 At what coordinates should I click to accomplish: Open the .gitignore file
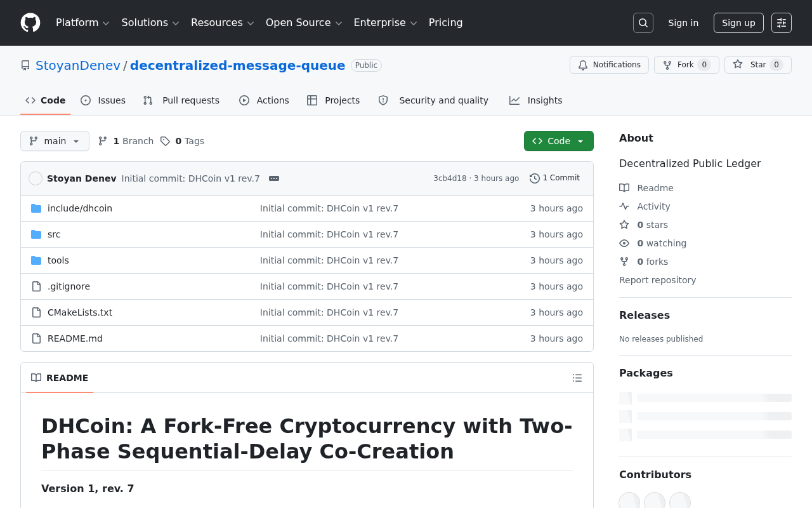click(x=69, y=286)
